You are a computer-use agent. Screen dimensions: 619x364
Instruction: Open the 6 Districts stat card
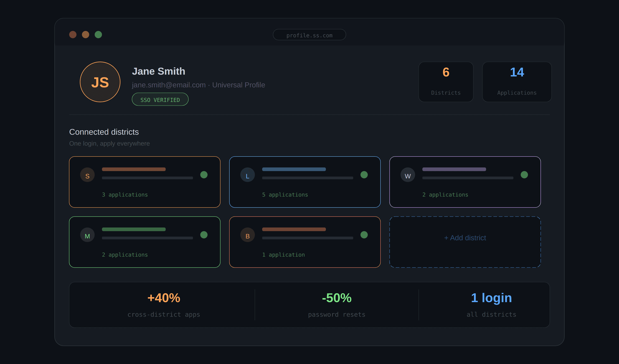446,82
